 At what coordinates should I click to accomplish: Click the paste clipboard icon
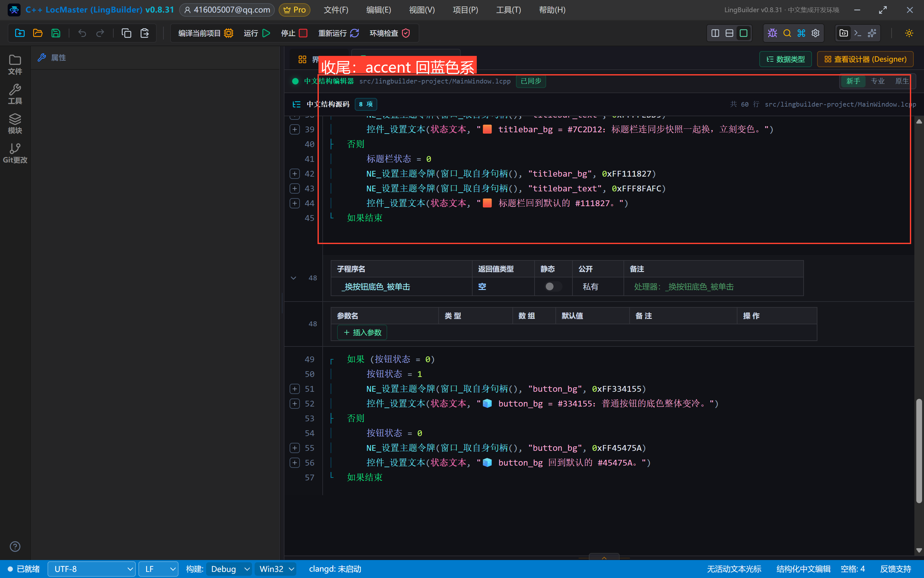pos(144,33)
